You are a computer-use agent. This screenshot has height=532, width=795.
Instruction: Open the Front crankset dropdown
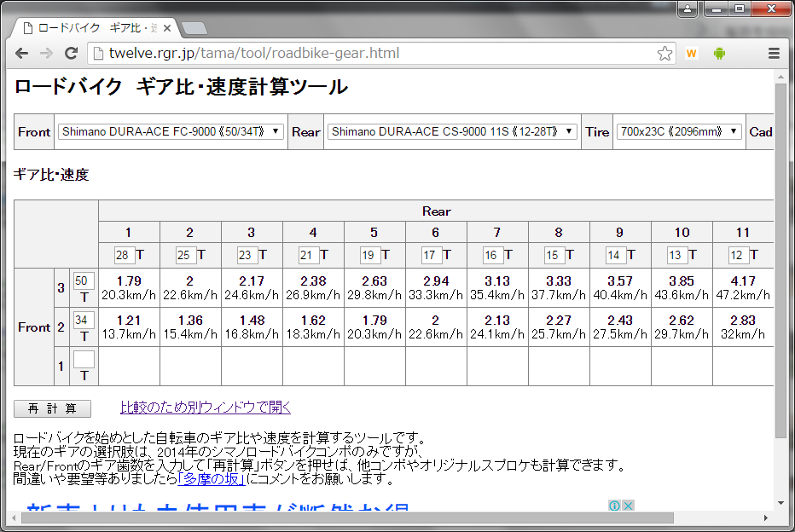[x=171, y=132]
